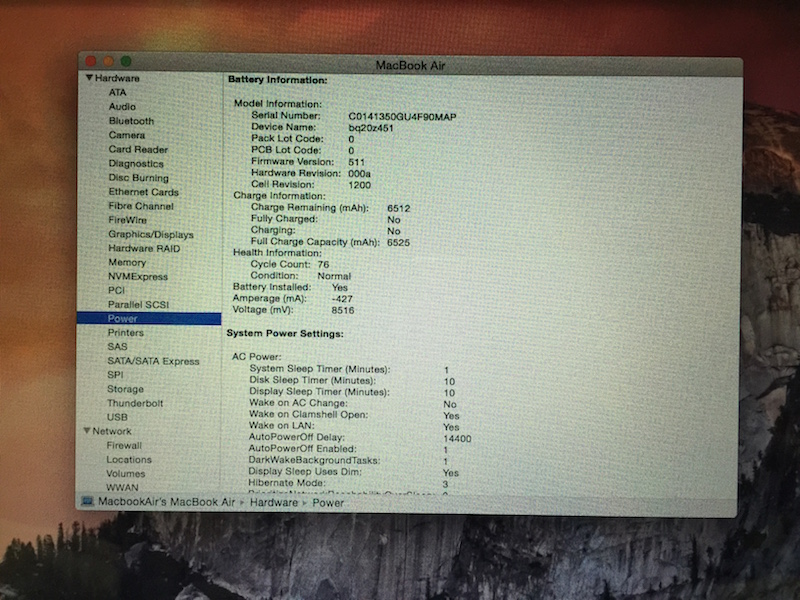Screen dimensions: 800x600
Task: Click the MacBook Air window title
Action: click(x=411, y=66)
